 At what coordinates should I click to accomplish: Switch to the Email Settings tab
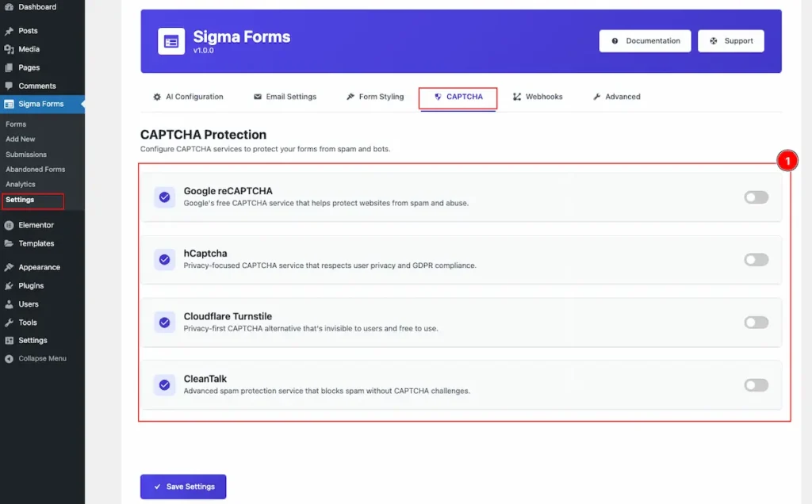[x=285, y=97]
